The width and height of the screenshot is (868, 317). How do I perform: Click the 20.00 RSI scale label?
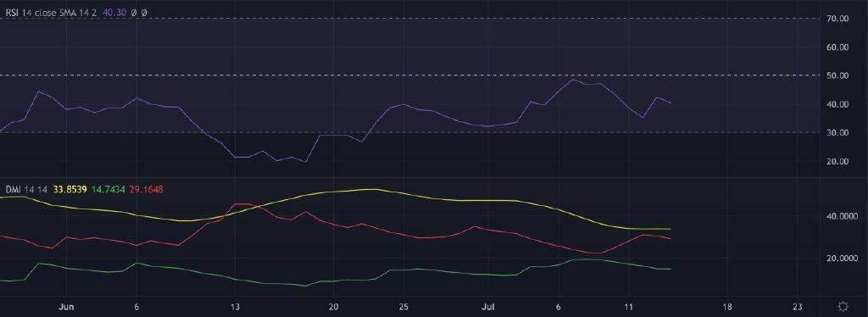[837, 161]
